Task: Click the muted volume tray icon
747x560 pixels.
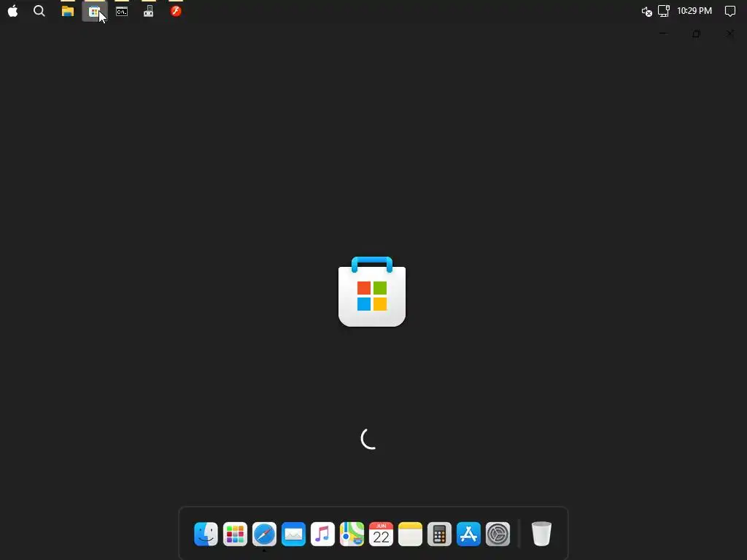Action: point(646,12)
